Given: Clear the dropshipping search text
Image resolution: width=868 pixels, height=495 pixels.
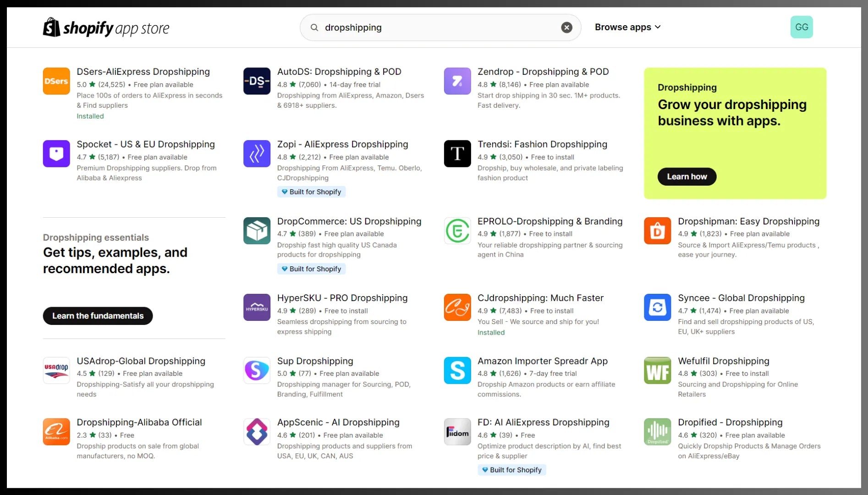Looking at the screenshot, I should (566, 27).
